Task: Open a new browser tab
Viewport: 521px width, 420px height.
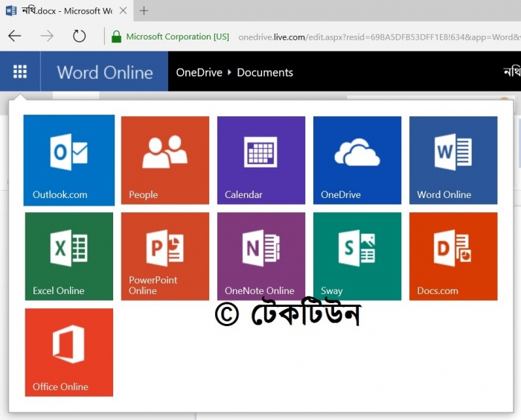Action: coord(144,10)
